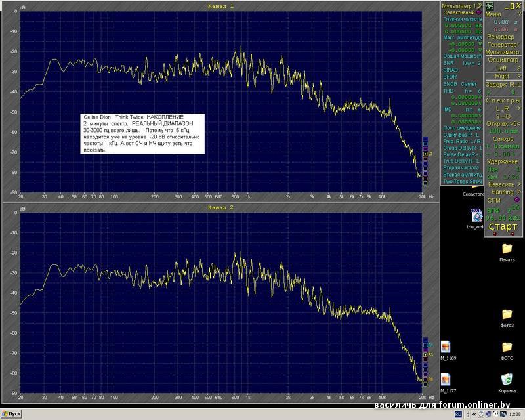Open the M_1169 image file

446,347
